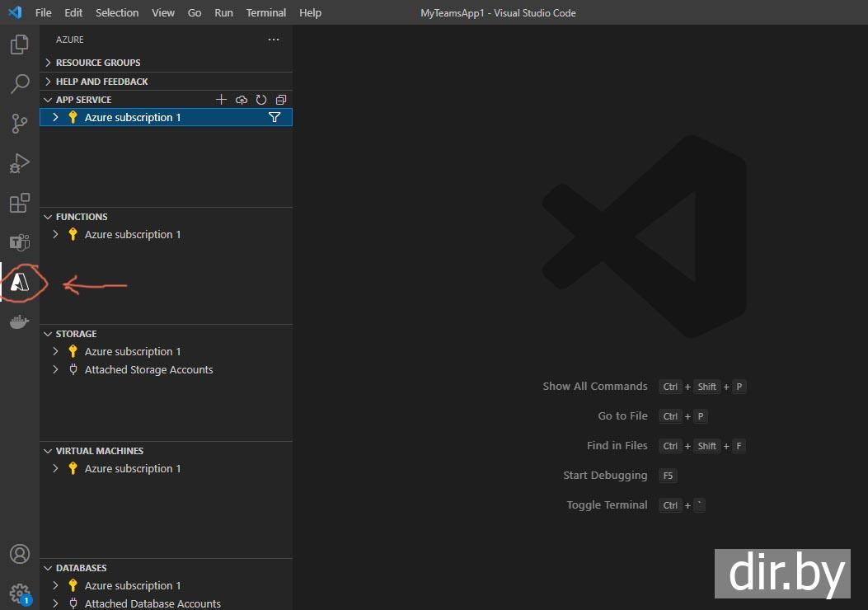Click the plus icon in App Service header

[221, 100]
